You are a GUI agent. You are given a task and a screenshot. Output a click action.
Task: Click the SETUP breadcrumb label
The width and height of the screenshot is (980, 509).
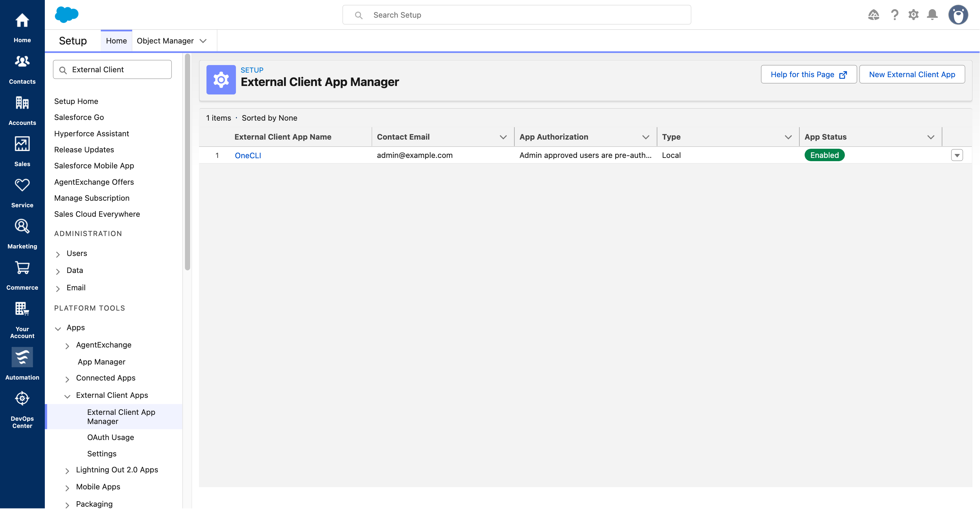point(252,70)
